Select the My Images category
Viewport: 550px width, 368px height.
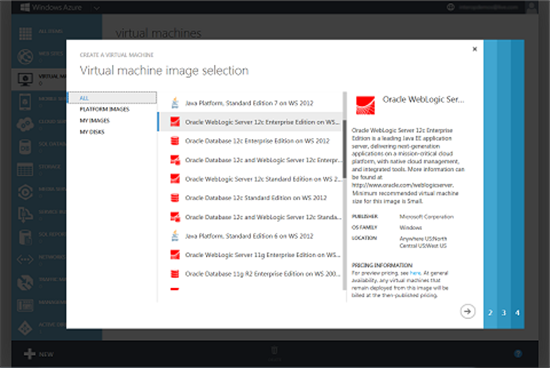(x=95, y=121)
